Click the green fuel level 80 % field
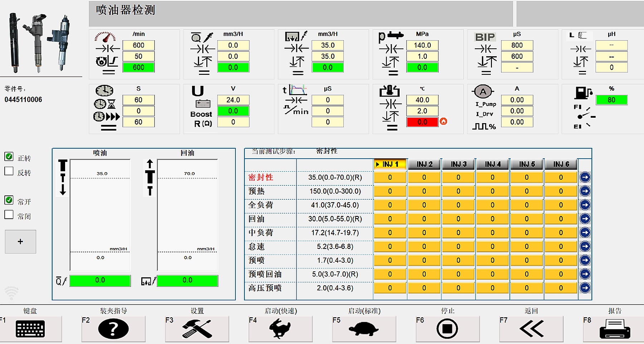The image size is (644, 344). pos(611,100)
